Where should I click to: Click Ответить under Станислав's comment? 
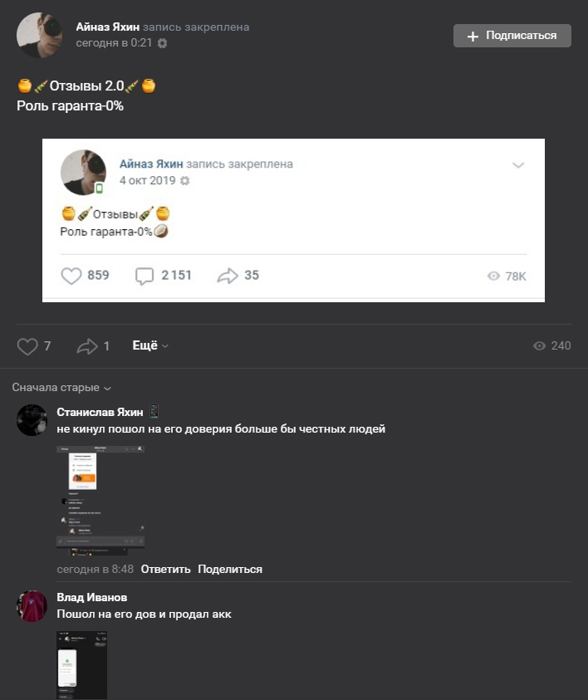(165, 569)
